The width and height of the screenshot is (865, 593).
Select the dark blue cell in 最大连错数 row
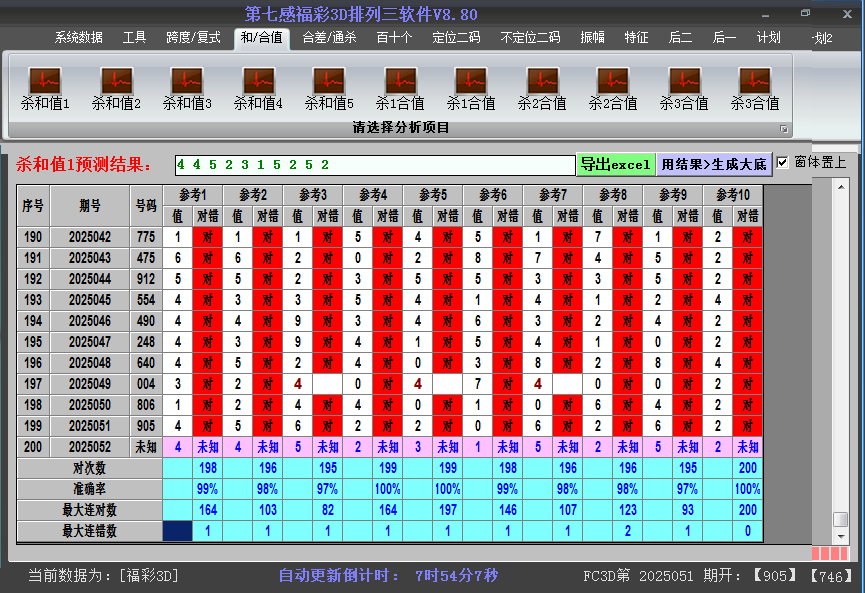coord(178,531)
